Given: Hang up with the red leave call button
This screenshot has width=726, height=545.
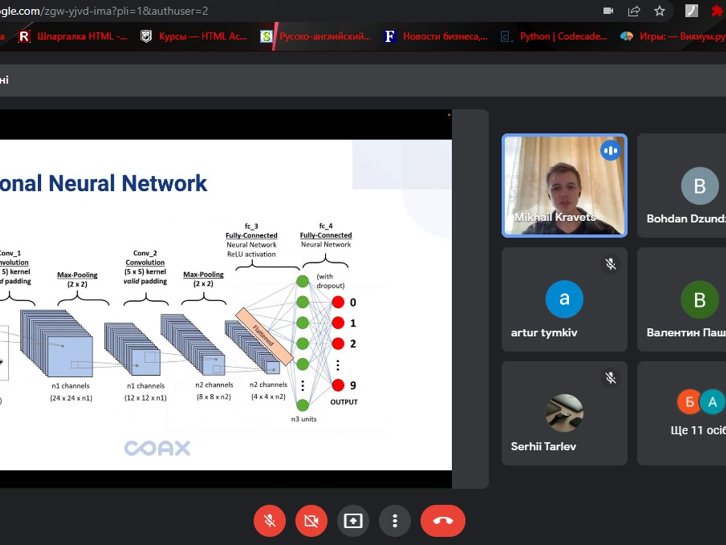Looking at the screenshot, I should pos(443,521).
